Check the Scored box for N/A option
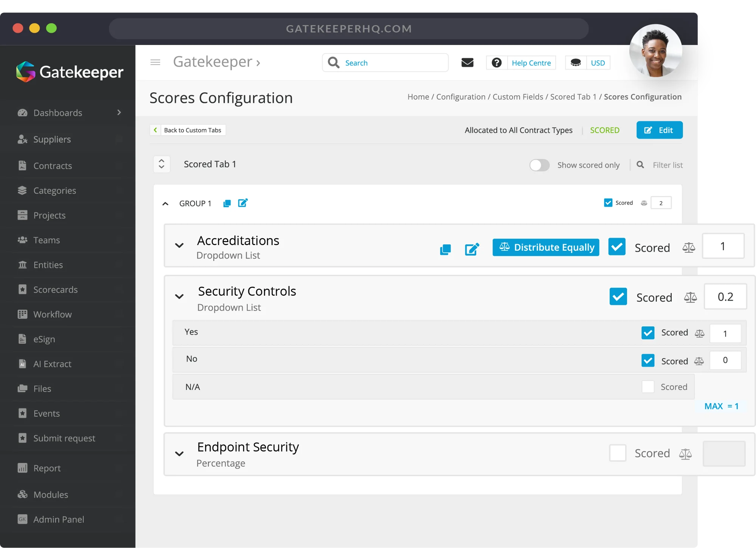Image resolution: width=756 pixels, height=548 pixels. (x=648, y=387)
